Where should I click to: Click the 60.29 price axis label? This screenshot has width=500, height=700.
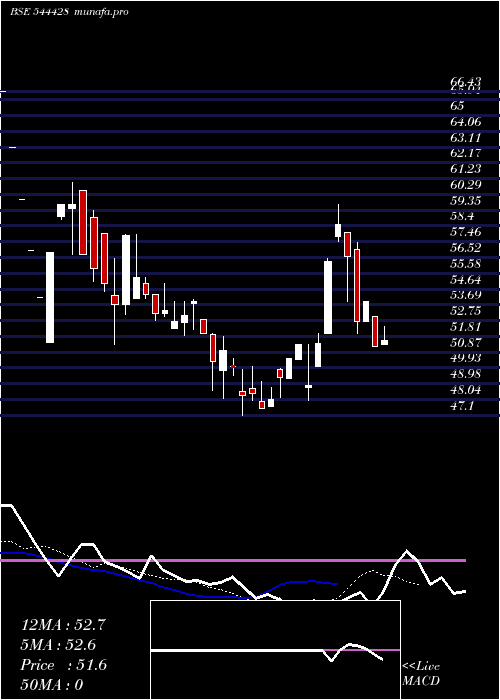pyautogui.click(x=466, y=185)
